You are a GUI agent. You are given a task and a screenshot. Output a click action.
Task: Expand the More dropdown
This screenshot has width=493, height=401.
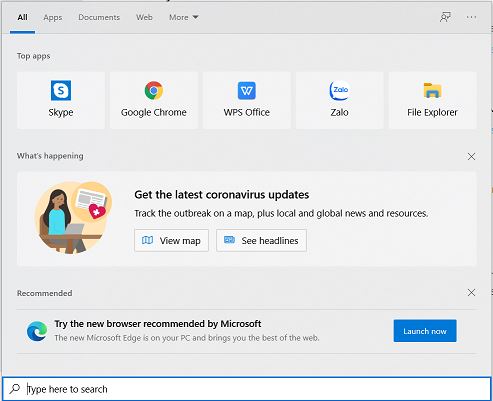pyautogui.click(x=184, y=17)
